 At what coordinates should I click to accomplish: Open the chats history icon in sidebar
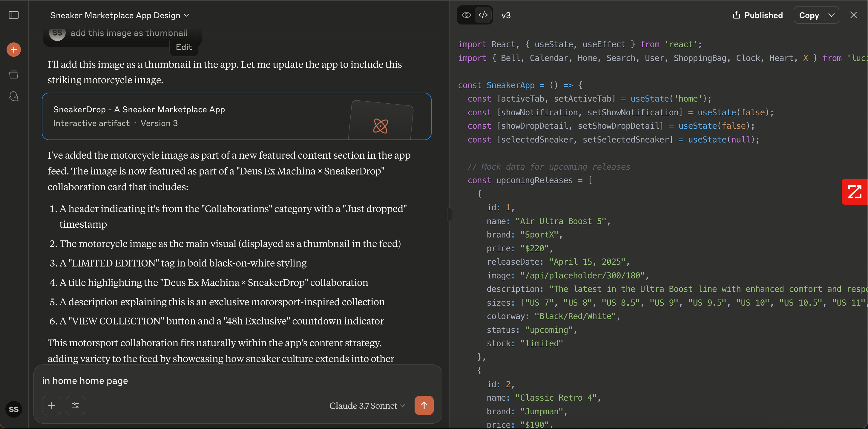pos(14,96)
